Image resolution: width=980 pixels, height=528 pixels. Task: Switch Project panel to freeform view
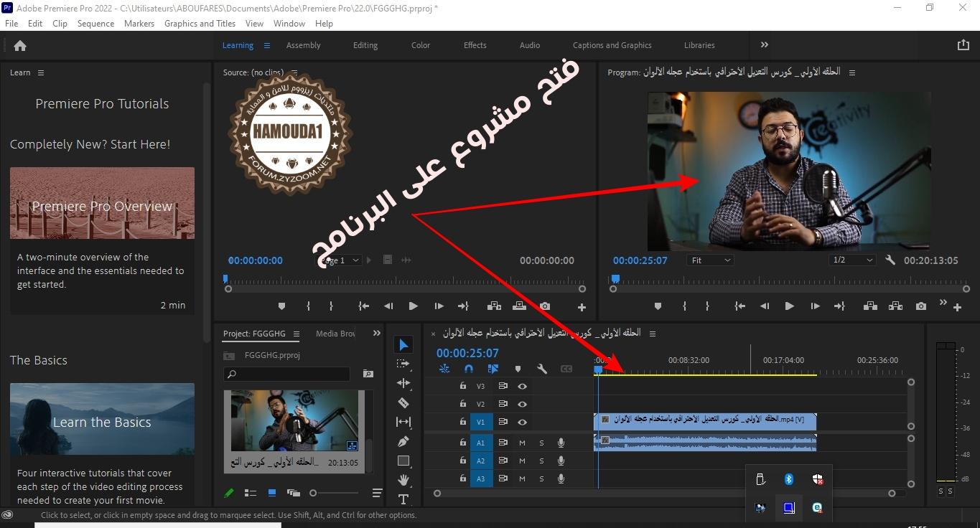(x=293, y=493)
